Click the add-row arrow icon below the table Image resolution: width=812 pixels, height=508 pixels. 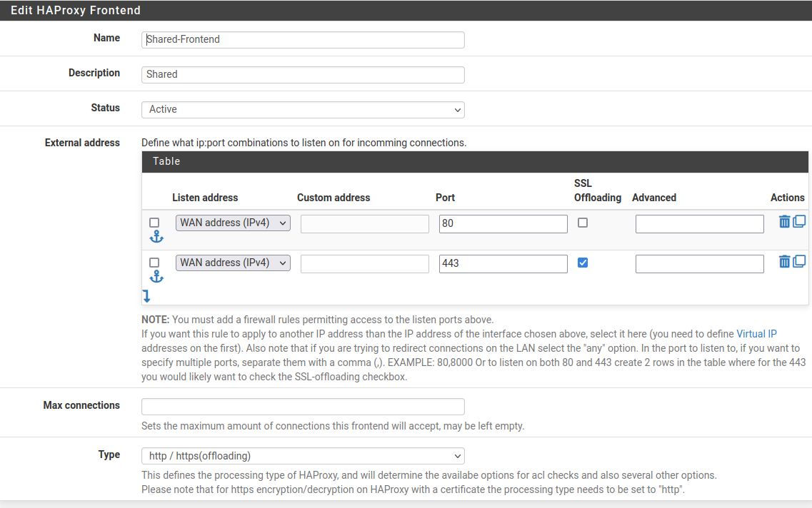point(146,296)
